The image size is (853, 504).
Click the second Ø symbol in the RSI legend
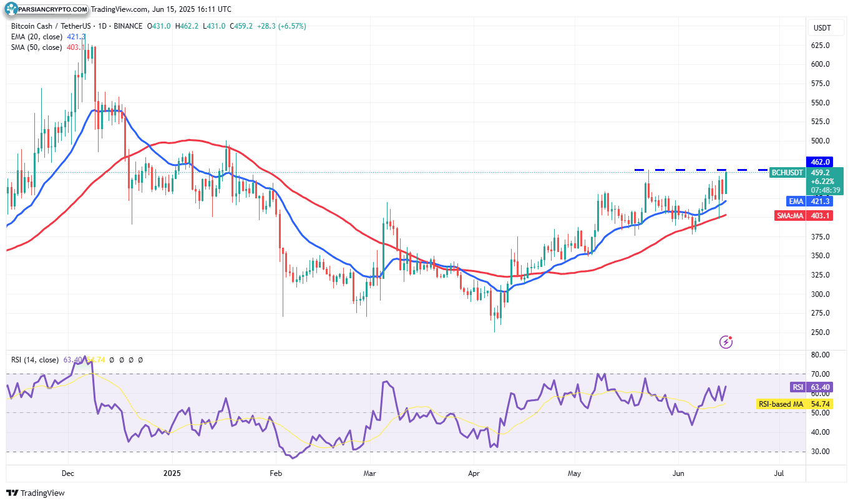(x=123, y=360)
